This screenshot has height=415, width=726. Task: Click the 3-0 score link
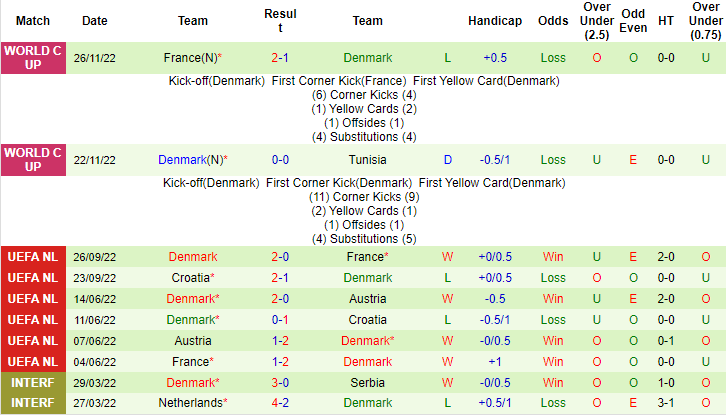(280, 383)
